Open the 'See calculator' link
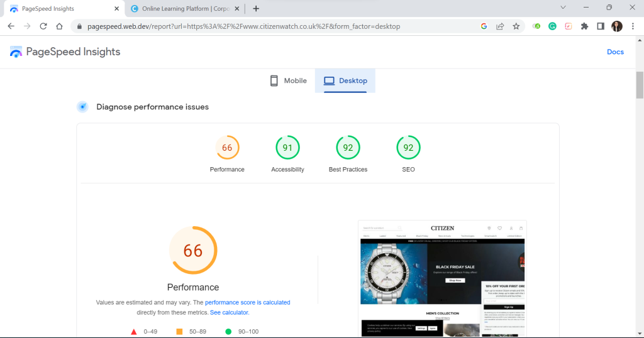 pyautogui.click(x=229, y=313)
